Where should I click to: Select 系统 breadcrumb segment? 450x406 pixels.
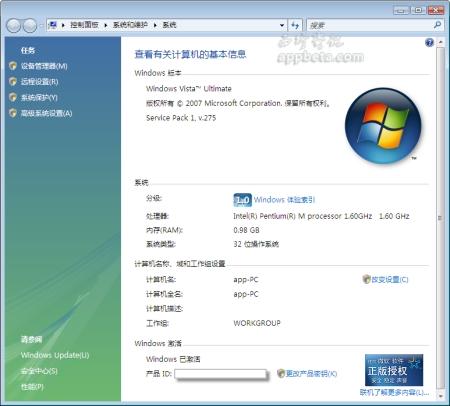(x=169, y=25)
